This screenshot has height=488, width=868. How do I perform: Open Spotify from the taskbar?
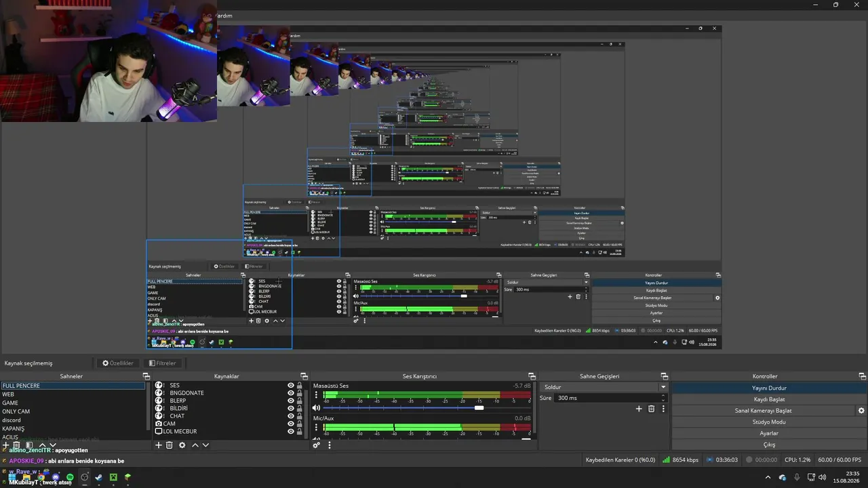[x=70, y=477]
